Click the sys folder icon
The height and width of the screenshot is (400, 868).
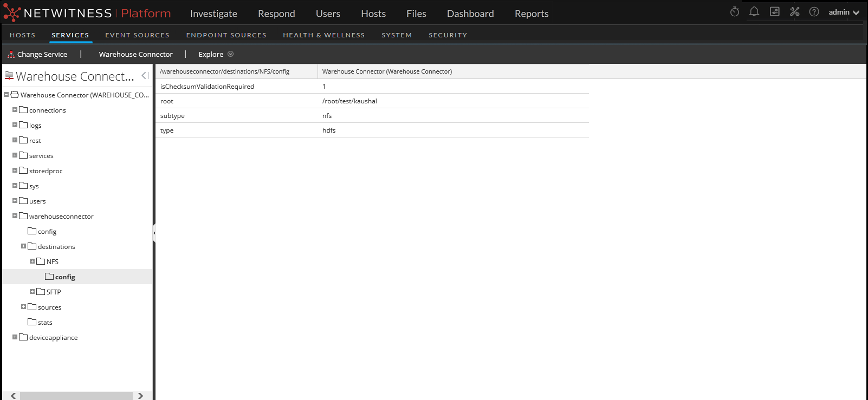23,186
